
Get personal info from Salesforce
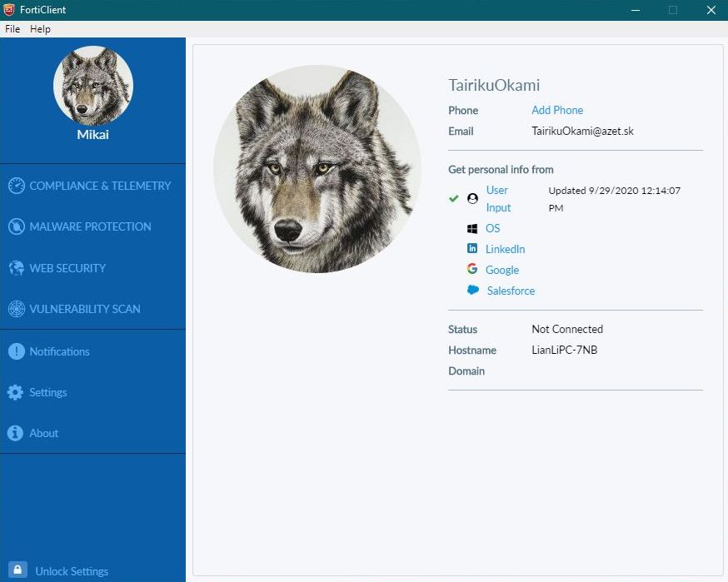pos(511,291)
